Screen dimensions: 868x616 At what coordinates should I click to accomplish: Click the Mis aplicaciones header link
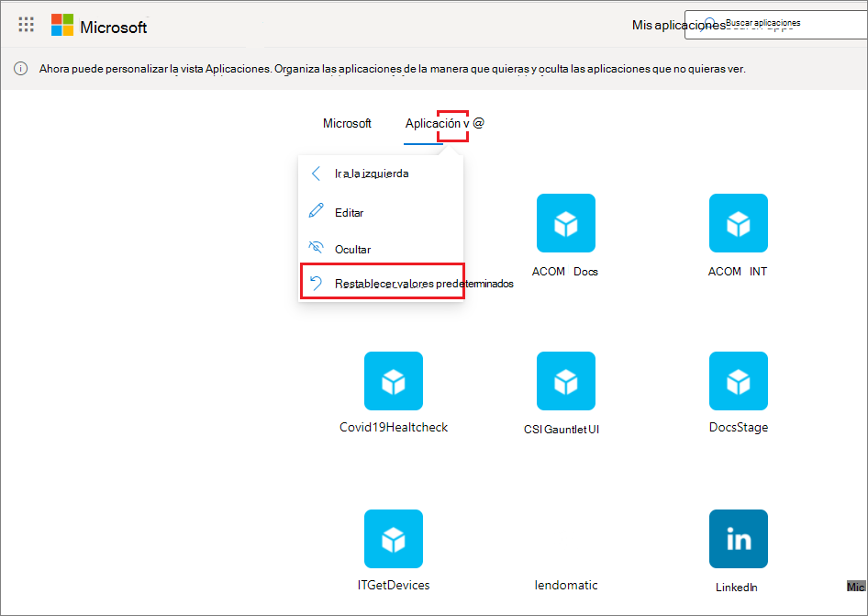click(x=679, y=25)
